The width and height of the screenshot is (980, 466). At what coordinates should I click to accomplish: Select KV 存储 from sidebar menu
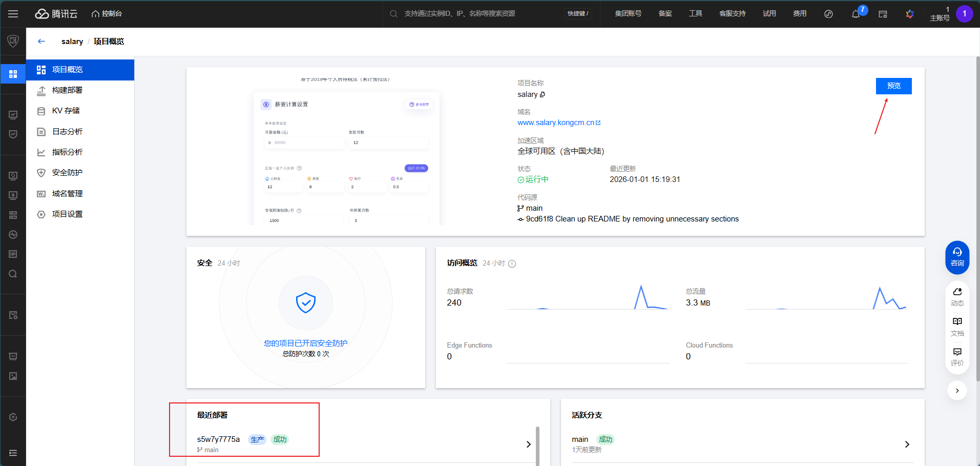coord(66,111)
